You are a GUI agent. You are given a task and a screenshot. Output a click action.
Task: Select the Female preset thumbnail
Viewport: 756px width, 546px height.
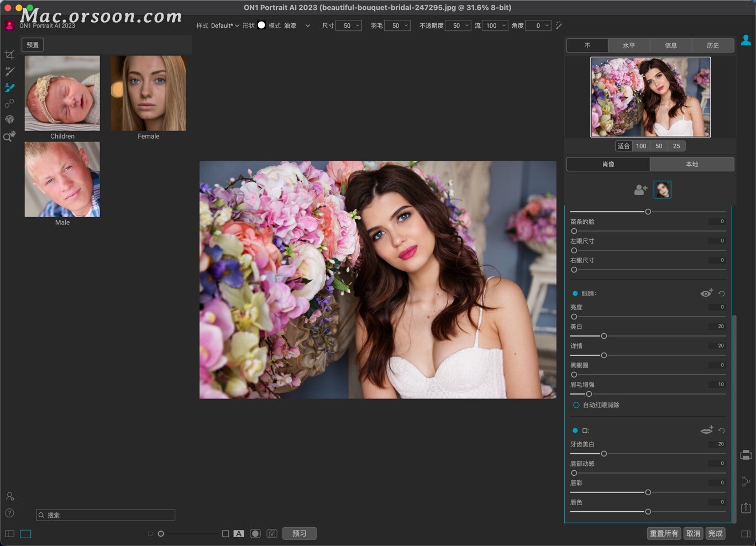tap(148, 93)
